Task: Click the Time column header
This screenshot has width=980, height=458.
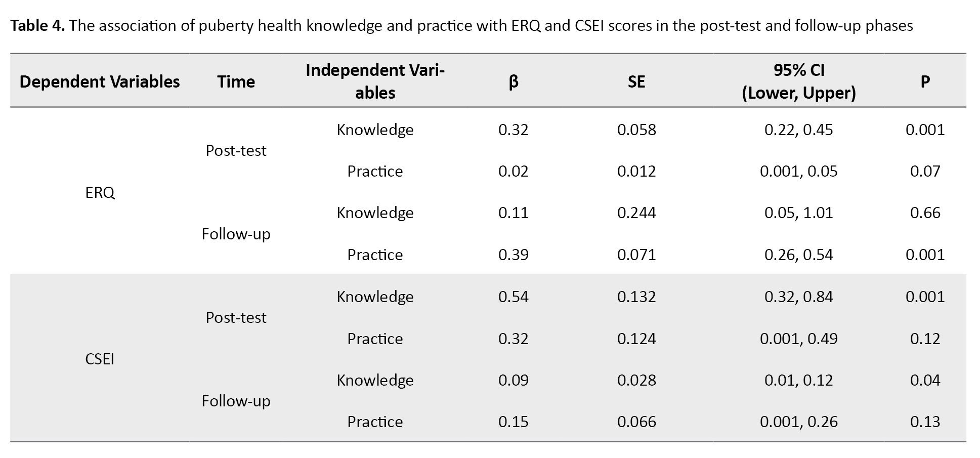Action: click(236, 81)
